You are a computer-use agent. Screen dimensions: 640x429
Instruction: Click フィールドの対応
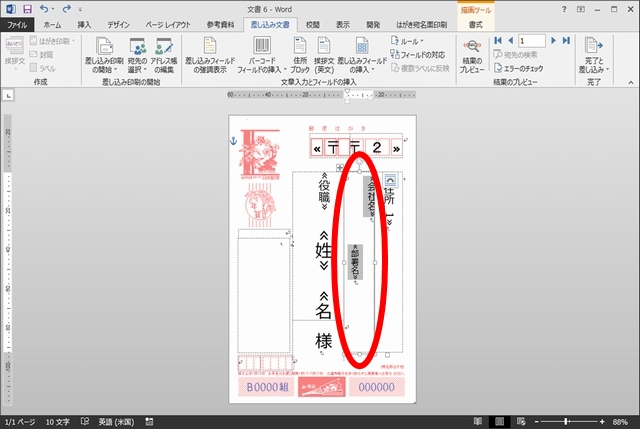(x=418, y=55)
